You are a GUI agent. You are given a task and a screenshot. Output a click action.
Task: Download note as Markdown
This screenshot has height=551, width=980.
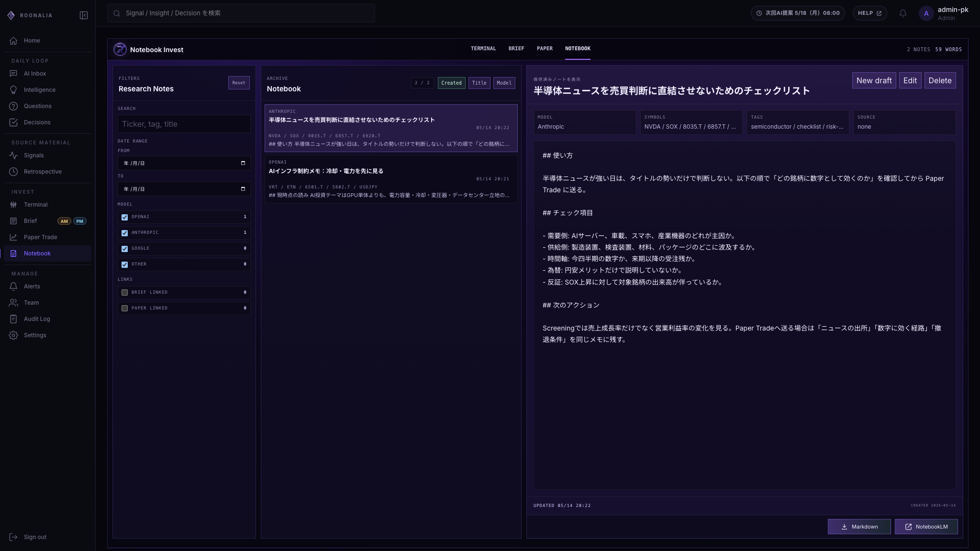point(859,527)
